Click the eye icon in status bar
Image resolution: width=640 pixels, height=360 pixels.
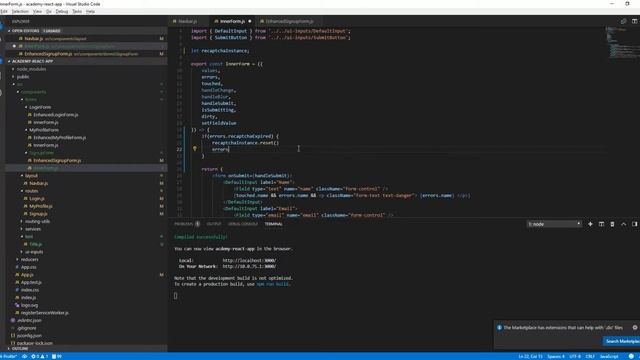[x=24, y=356]
